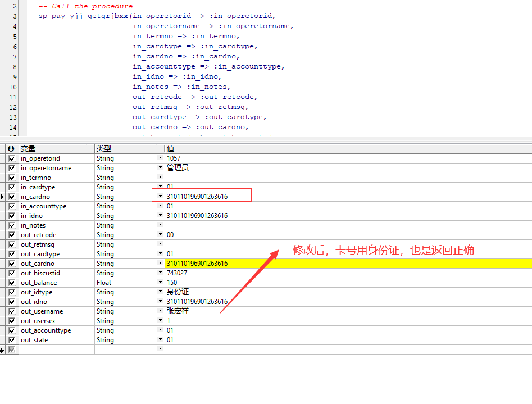Click the in_operetorname value 管理员

[x=178, y=168]
